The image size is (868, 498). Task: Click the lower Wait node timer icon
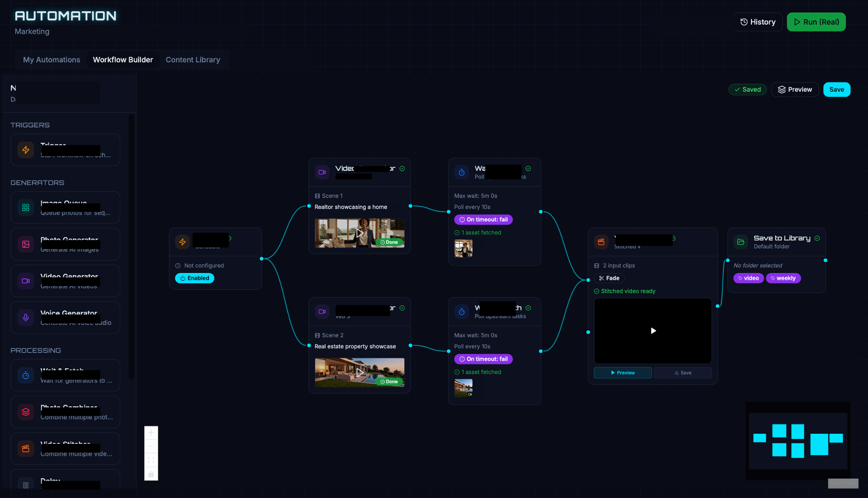point(462,311)
